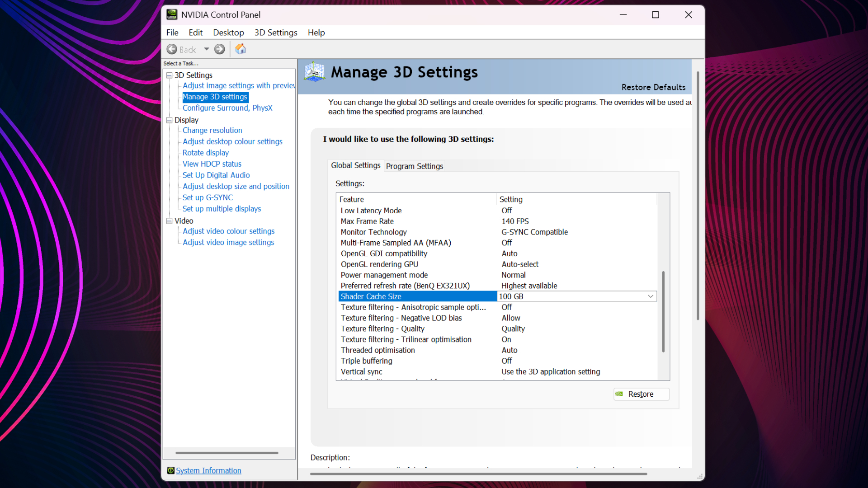Collapse the Display tree branch
This screenshot has height=488, width=868.
point(170,120)
